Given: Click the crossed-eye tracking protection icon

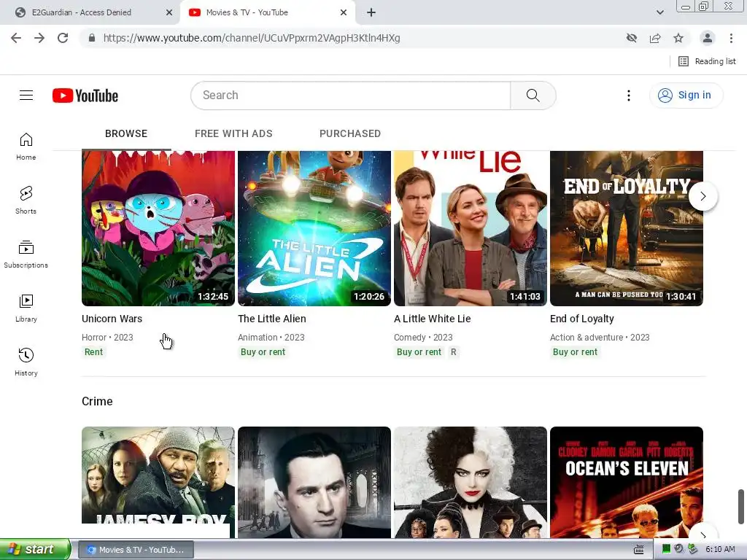Looking at the screenshot, I should (x=632, y=38).
